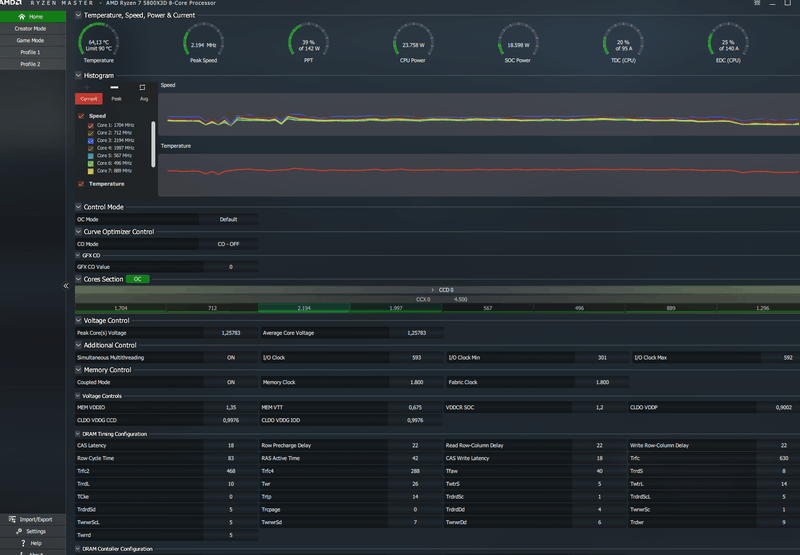This screenshot has height=555, width=800.
Task: Click the SOC Power gauge
Action: click(x=518, y=43)
